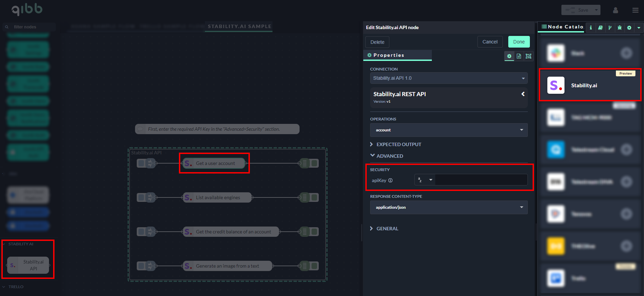
Task: Open the configuration nodes gear icon
Action: point(629,28)
